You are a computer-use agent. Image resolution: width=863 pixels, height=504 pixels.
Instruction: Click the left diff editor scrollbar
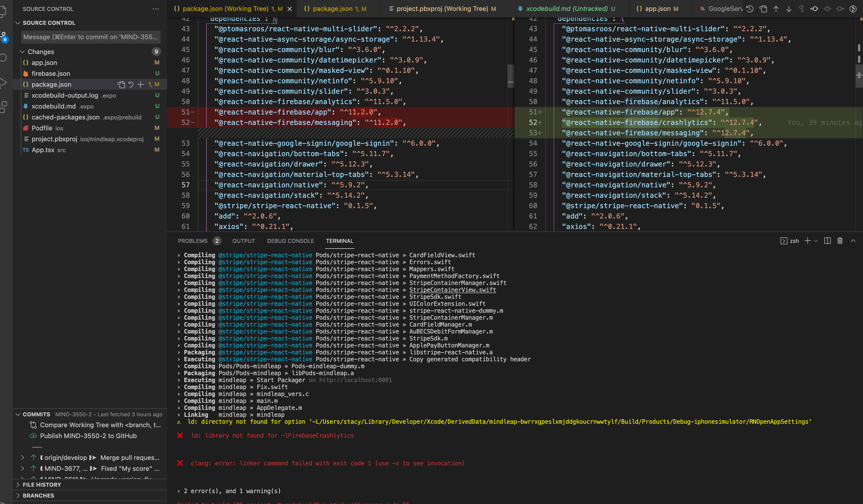(x=511, y=76)
